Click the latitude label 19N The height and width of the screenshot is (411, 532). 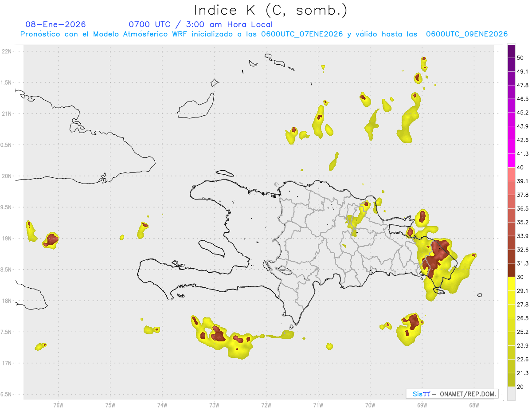point(7,239)
